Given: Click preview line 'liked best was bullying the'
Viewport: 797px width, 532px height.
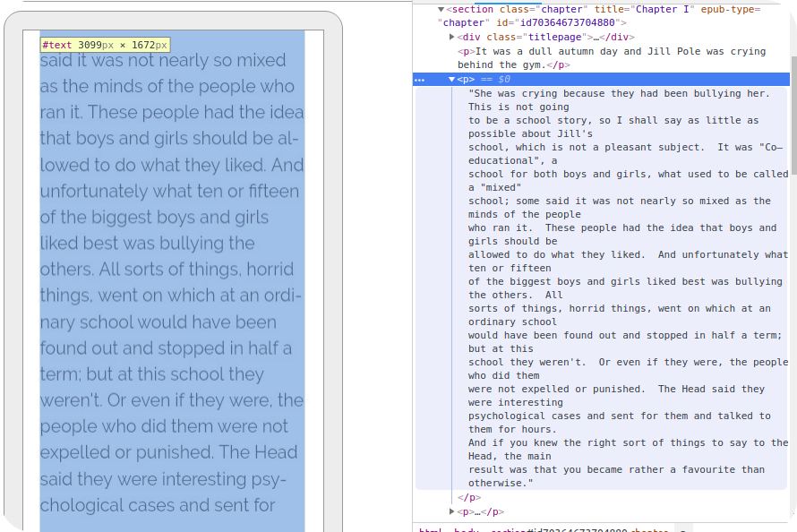Looking at the screenshot, I should [x=148, y=244].
